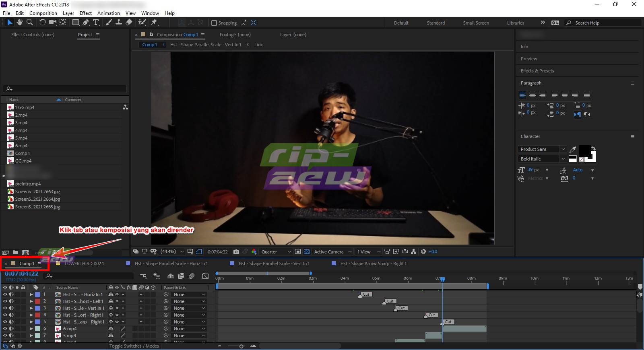Take a snapshot with the camera icon

click(x=236, y=252)
